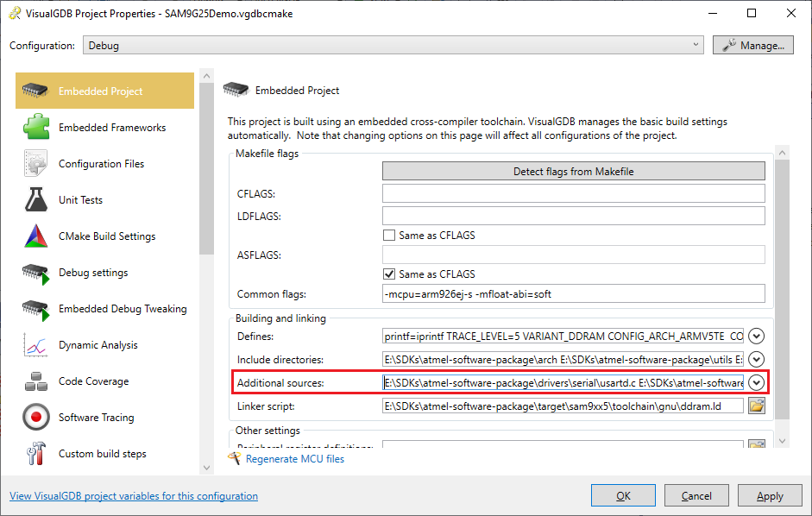Open Embedded Debug Tweaking page
812x516 pixels.
104,308
